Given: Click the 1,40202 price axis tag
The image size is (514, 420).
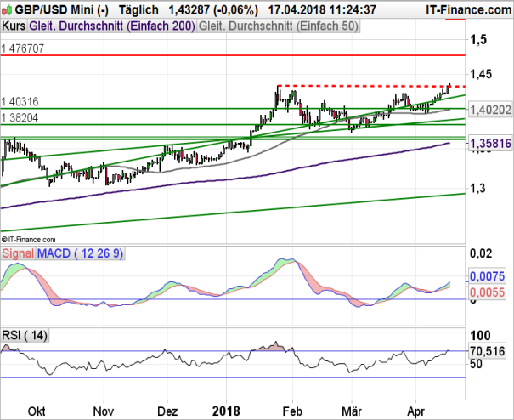Looking at the screenshot, I should click(x=490, y=110).
